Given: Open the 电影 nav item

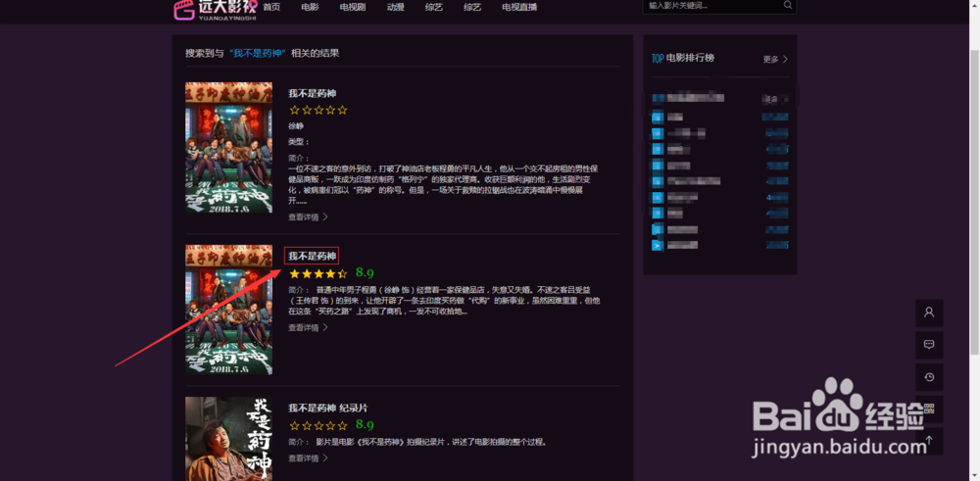Looking at the screenshot, I should pos(310,8).
